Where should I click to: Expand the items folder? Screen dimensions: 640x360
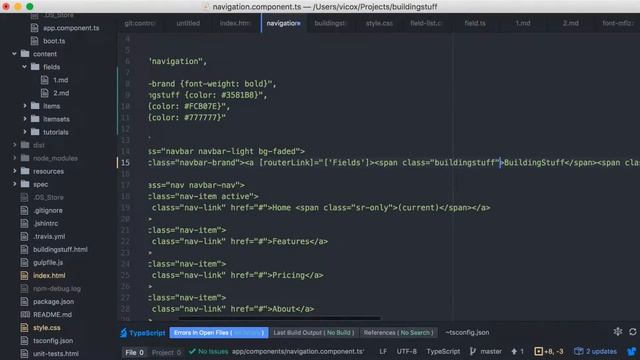(24, 106)
